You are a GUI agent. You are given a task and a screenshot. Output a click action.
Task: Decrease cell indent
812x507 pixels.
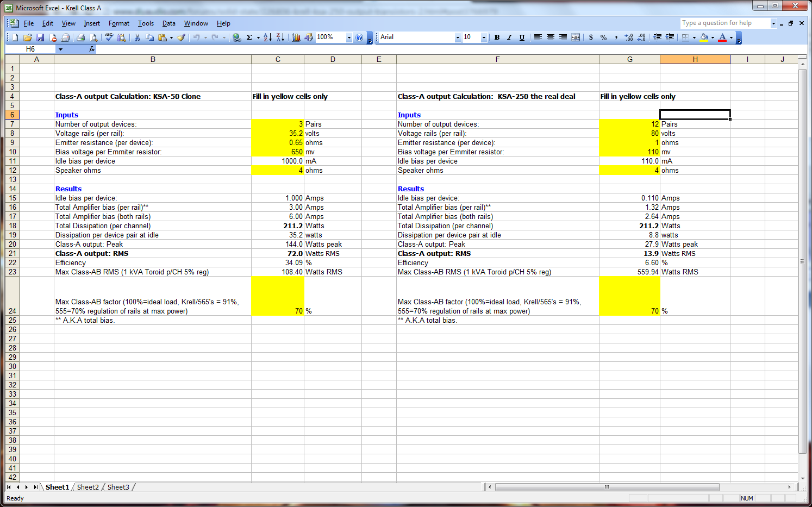[x=657, y=37]
